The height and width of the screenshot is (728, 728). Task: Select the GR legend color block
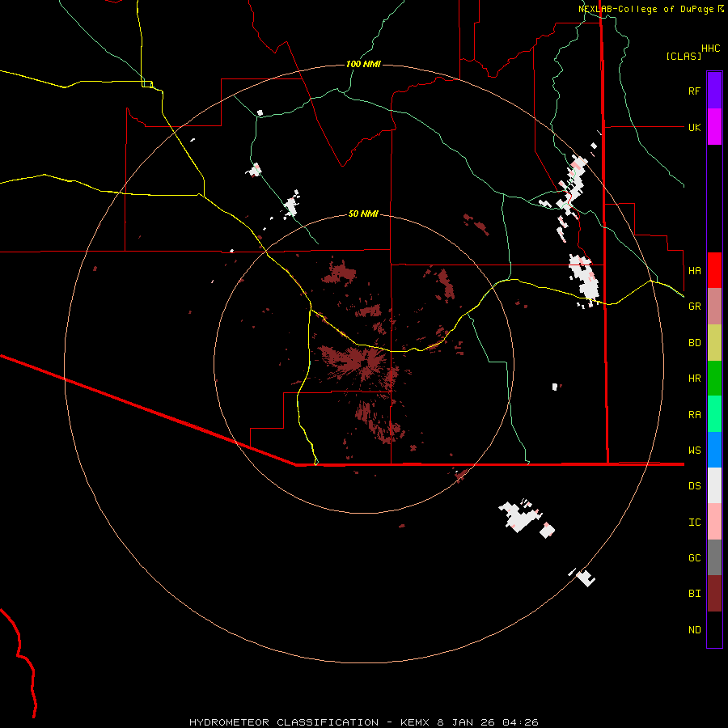(x=714, y=307)
